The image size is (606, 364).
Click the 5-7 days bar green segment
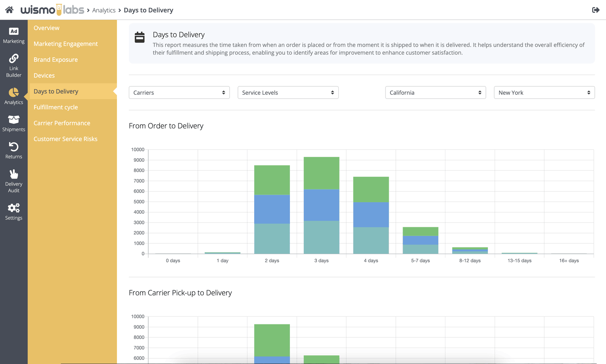(420, 232)
